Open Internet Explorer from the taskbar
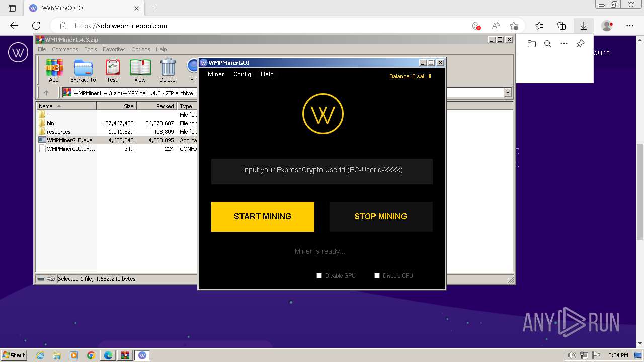Image resolution: width=644 pixels, height=362 pixels. (x=40, y=355)
